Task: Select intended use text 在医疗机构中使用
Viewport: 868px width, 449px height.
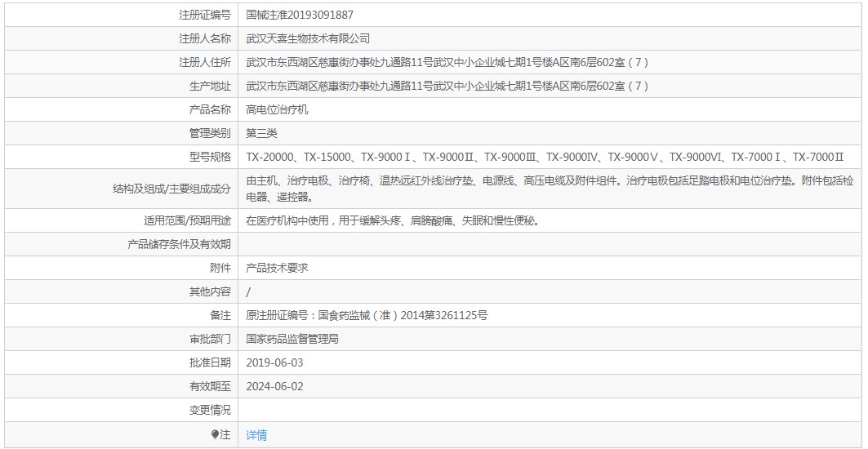Action: [393, 221]
